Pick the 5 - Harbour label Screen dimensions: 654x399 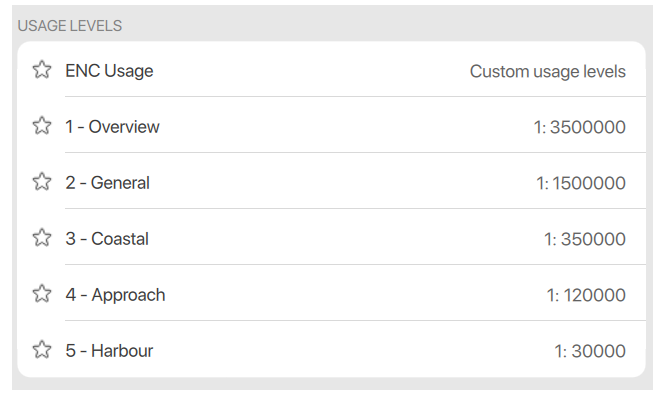pyautogui.click(x=109, y=351)
